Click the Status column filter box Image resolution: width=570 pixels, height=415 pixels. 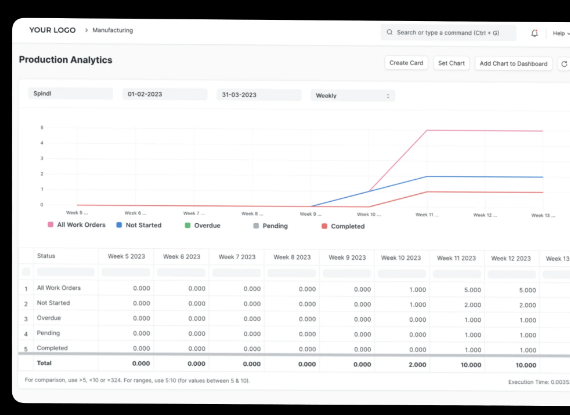click(66, 272)
